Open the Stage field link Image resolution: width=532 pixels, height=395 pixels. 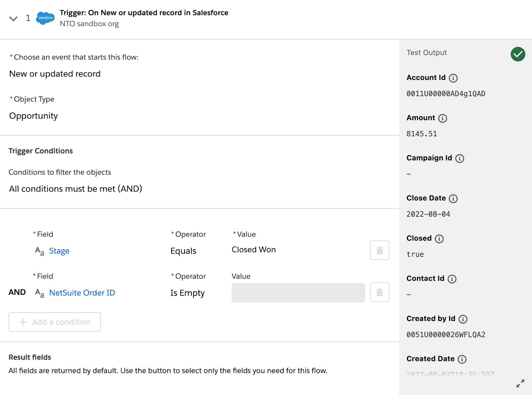59,251
